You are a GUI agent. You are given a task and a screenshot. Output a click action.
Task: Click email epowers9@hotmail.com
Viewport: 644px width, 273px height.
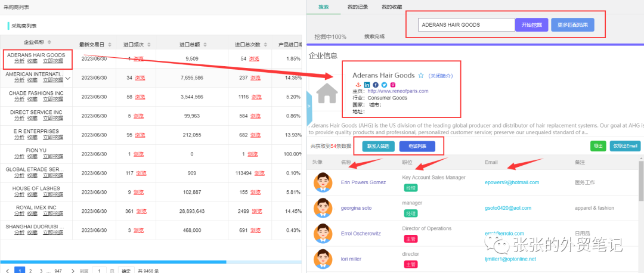512,182
